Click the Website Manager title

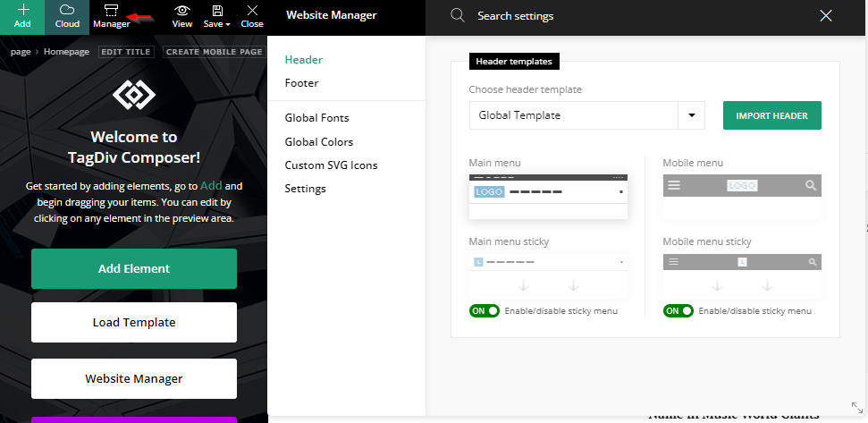click(332, 15)
